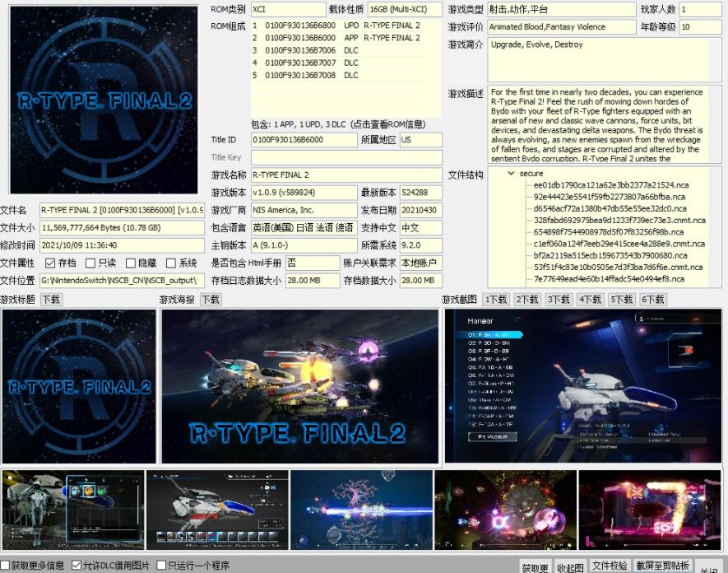Click the large R-TYPE FINAL 2 icon image
The height and width of the screenshot is (573, 728).
coord(104,100)
